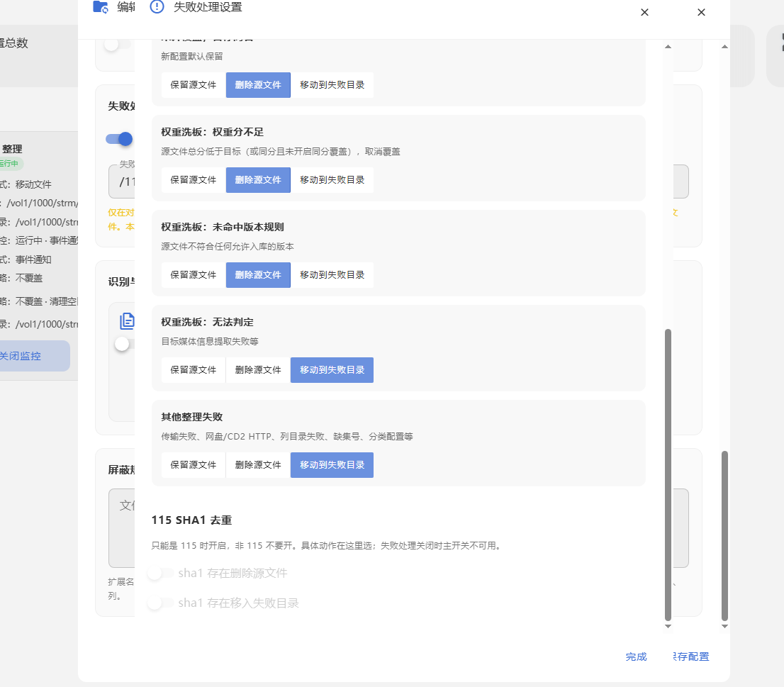Select 删除源文件 under 新配置默认保留
784x687 pixels.
pos(258,85)
